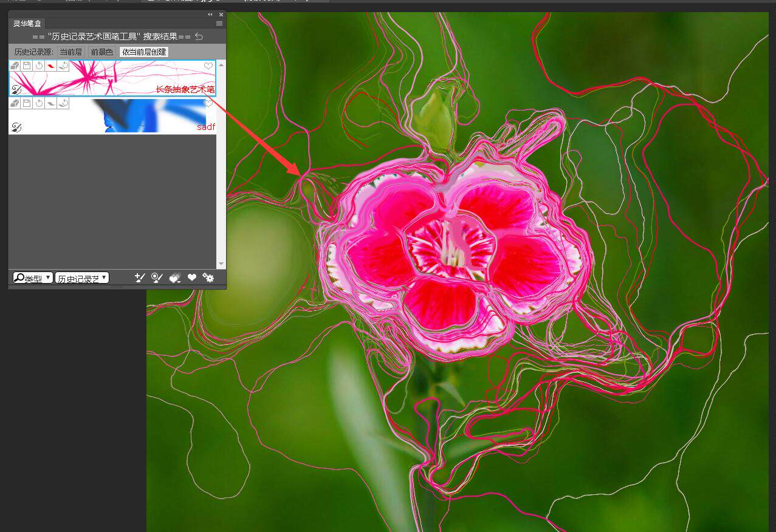776x532 pixels.
Task: Show favorites with white heart icon
Action: 192,278
